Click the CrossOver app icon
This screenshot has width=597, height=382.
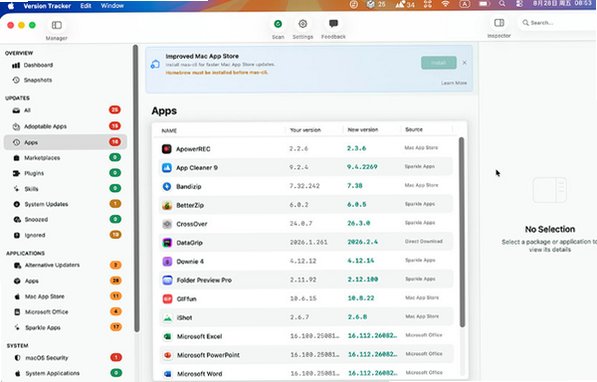[x=167, y=224]
